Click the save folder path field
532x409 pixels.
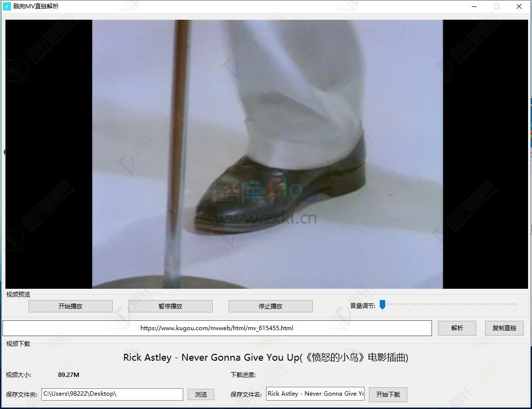(112, 394)
